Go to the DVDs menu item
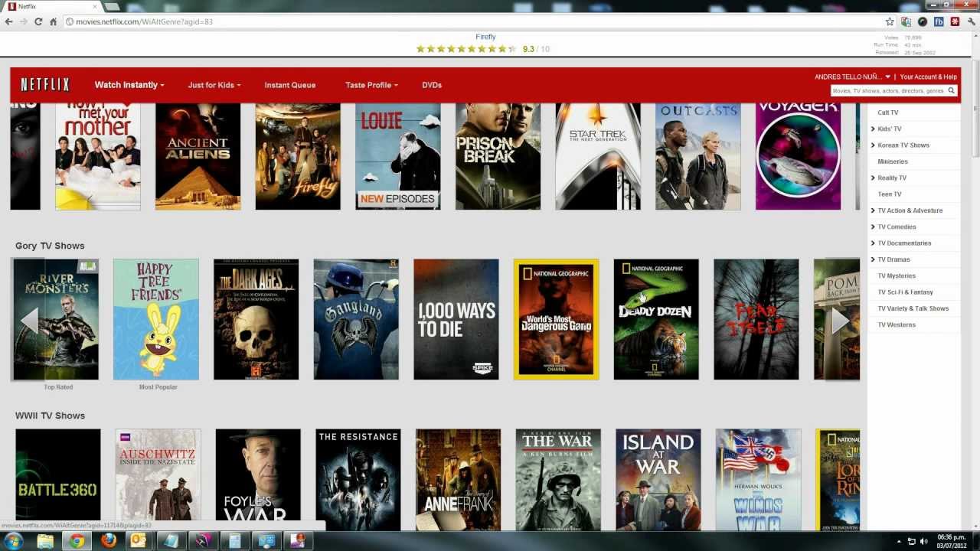 click(x=432, y=85)
